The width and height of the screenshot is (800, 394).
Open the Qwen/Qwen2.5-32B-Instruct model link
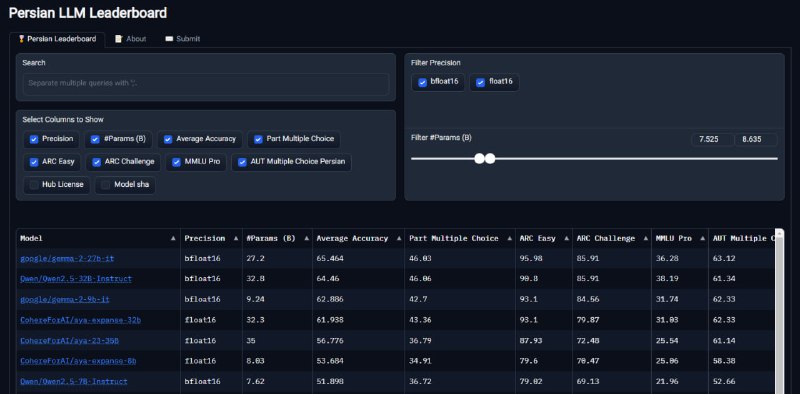click(x=76, y=279)
